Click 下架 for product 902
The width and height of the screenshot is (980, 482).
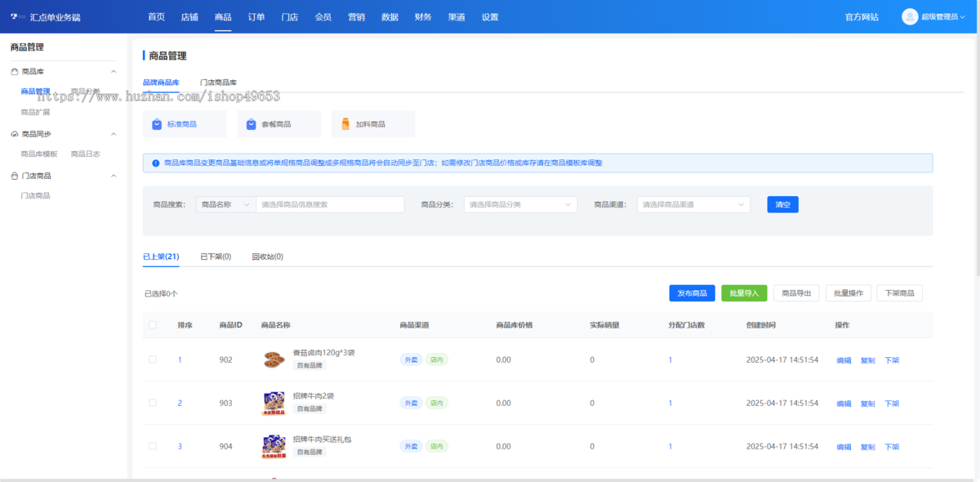pos(892,360)
